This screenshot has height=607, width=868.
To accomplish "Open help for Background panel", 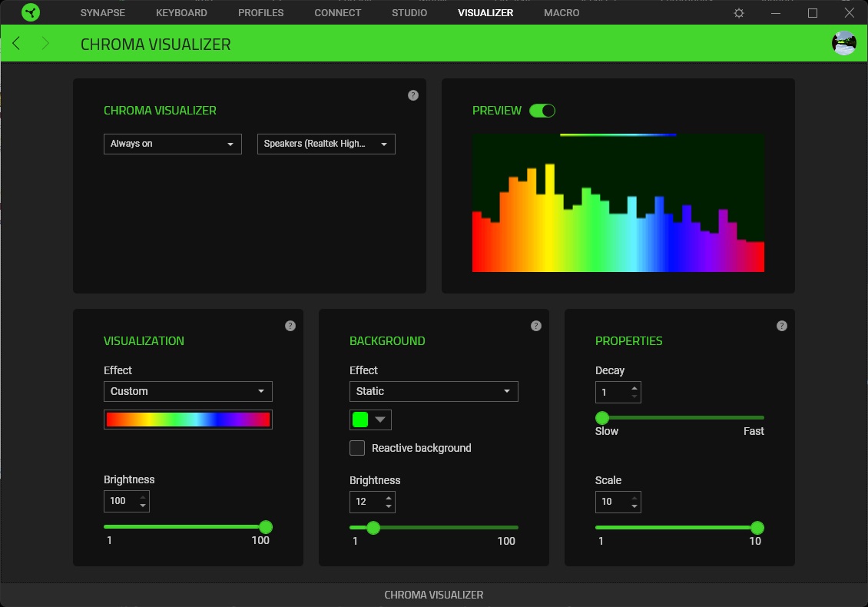I will pos(536,326).
